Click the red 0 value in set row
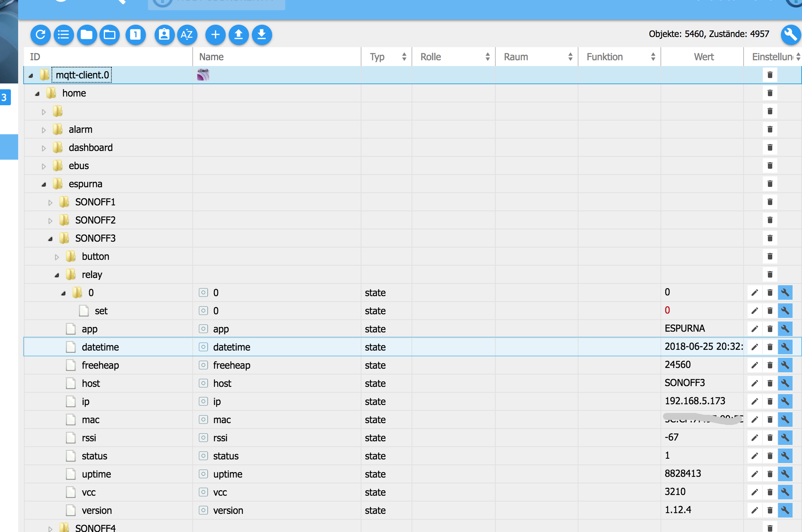 coord(667,310)
